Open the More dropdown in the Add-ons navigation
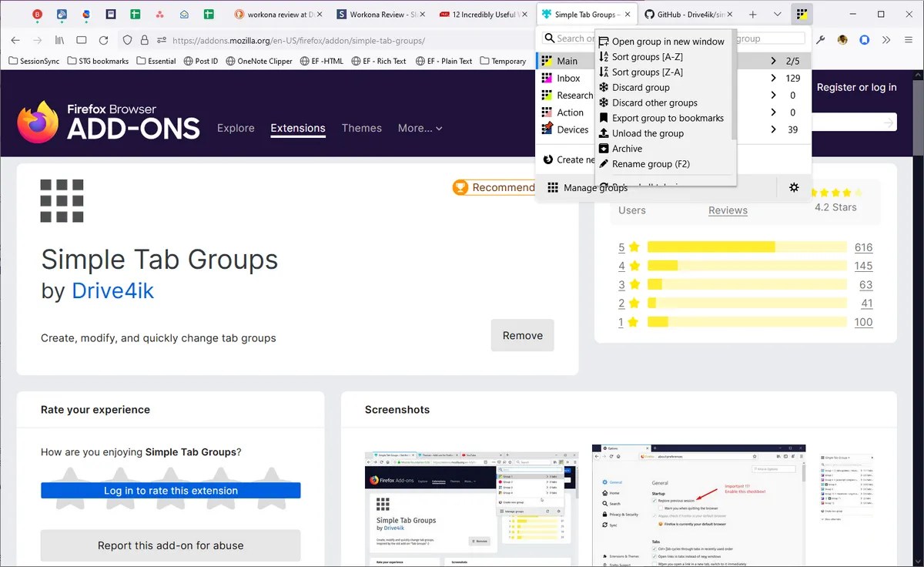 [420, 128]
